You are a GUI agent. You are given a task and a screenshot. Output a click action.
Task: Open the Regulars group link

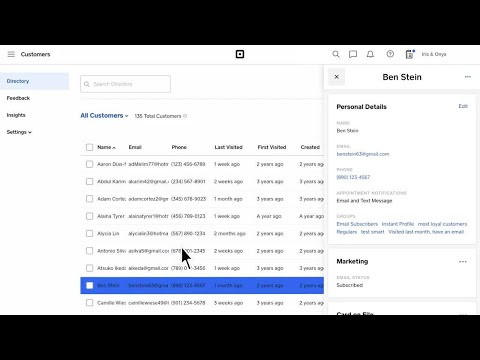pyautogui.click(x=347, y=232)
